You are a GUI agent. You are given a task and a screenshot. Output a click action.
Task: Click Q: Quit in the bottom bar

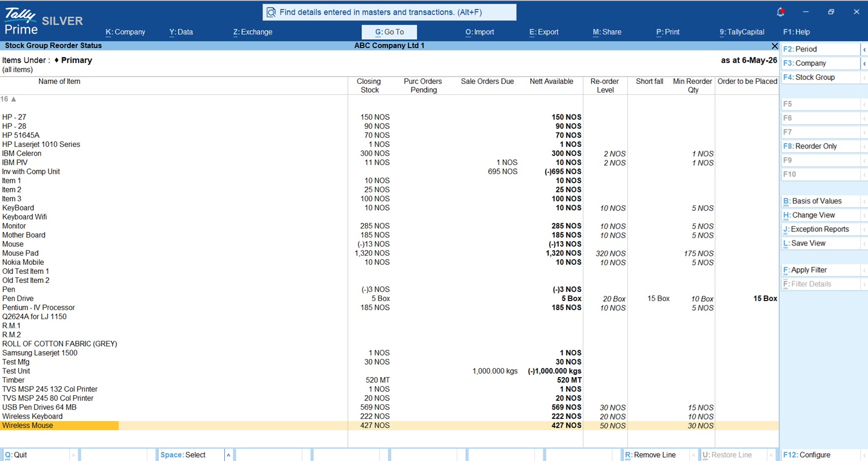pos(36,455)
